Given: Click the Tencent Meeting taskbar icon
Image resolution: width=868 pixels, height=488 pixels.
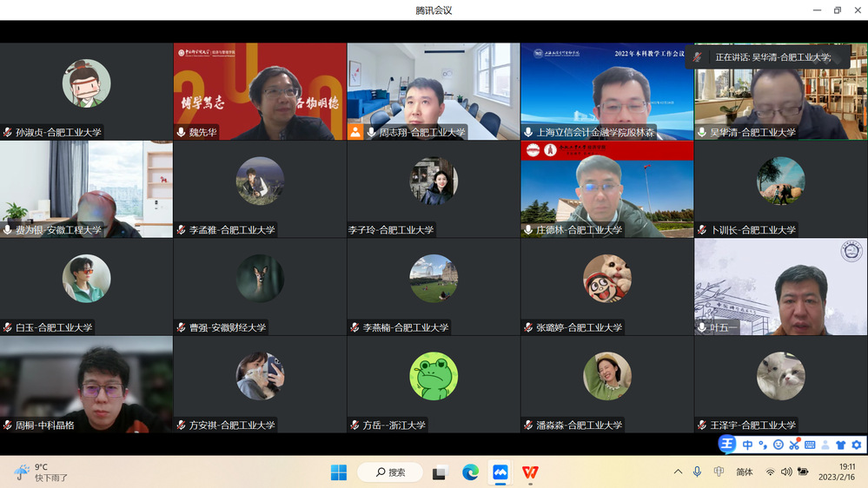Looking at the screenshot, I should point(500,472).
